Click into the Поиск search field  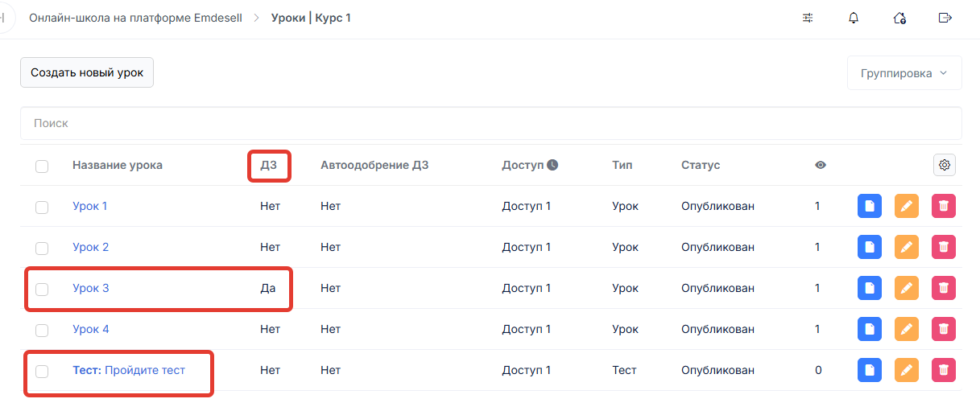tap(490, 123)
